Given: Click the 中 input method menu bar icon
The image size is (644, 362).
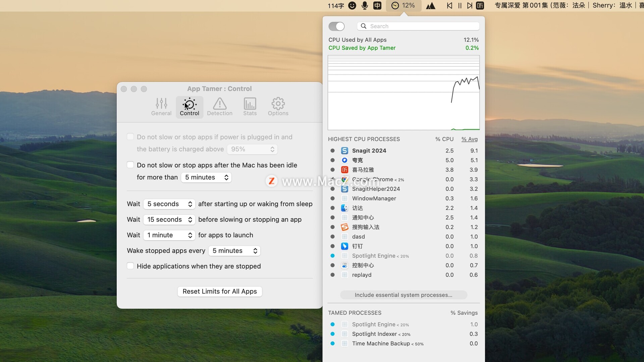Looking at the screenshot, I should [x=377, y=5].
